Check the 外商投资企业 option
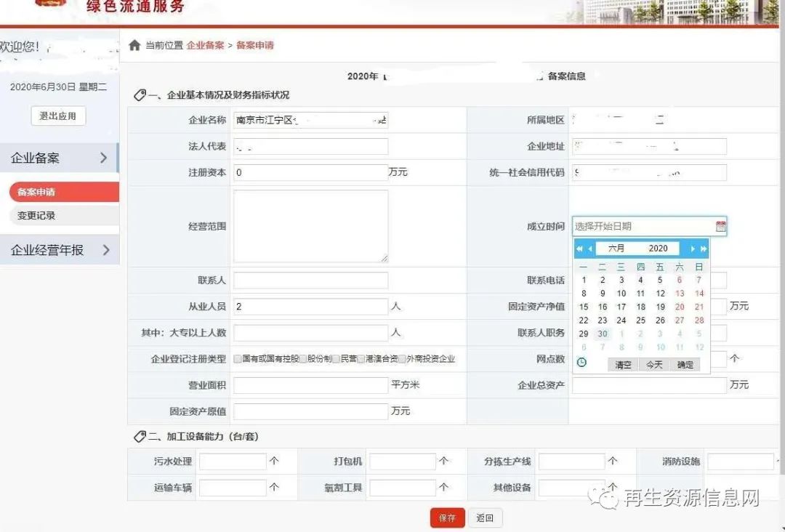 point(402,359)
